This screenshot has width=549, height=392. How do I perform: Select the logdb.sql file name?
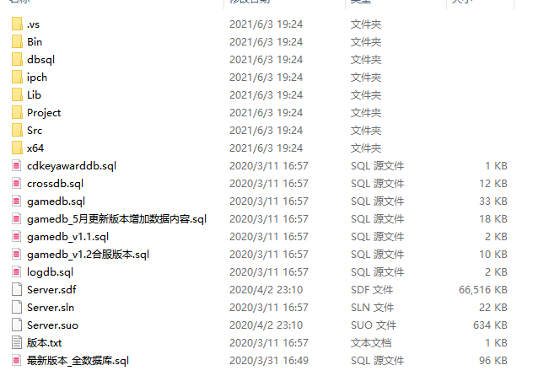click(x=50, y=272)
